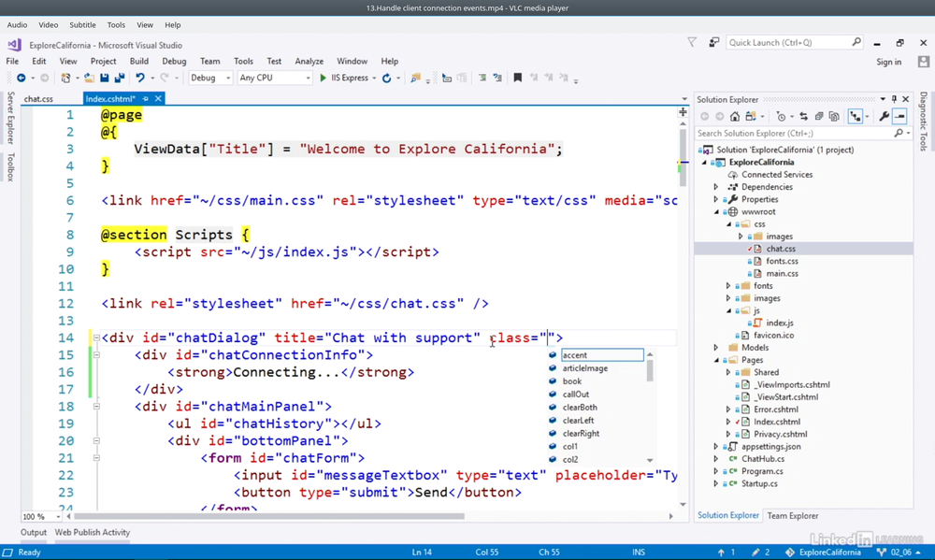Open the Output panel tab
This screenshot has height=560, width=935.
34,532
